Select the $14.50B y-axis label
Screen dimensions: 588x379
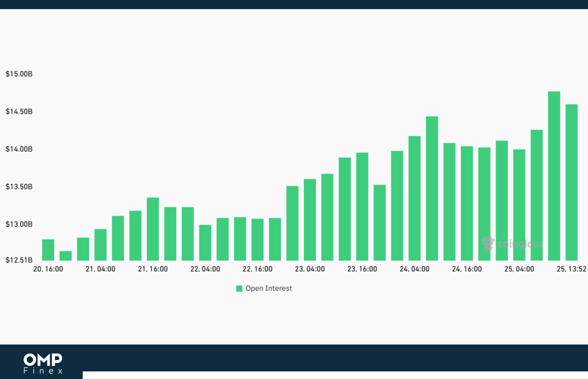(19, 111)
